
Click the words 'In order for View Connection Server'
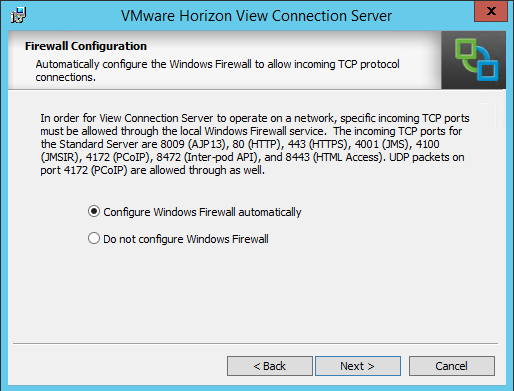(x=127, y=118)
